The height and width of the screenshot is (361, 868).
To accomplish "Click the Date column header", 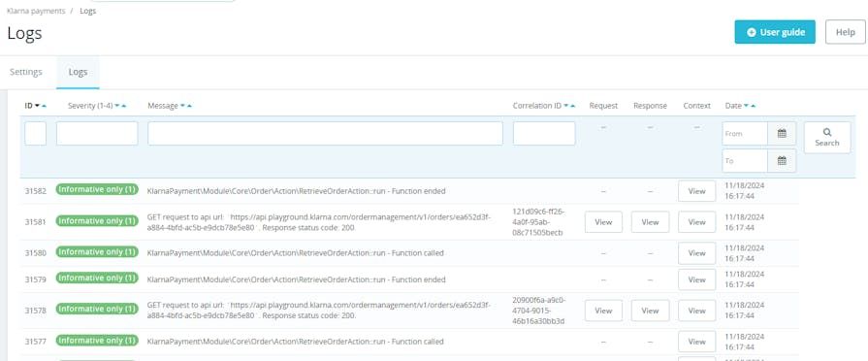I will pos(733,106).
